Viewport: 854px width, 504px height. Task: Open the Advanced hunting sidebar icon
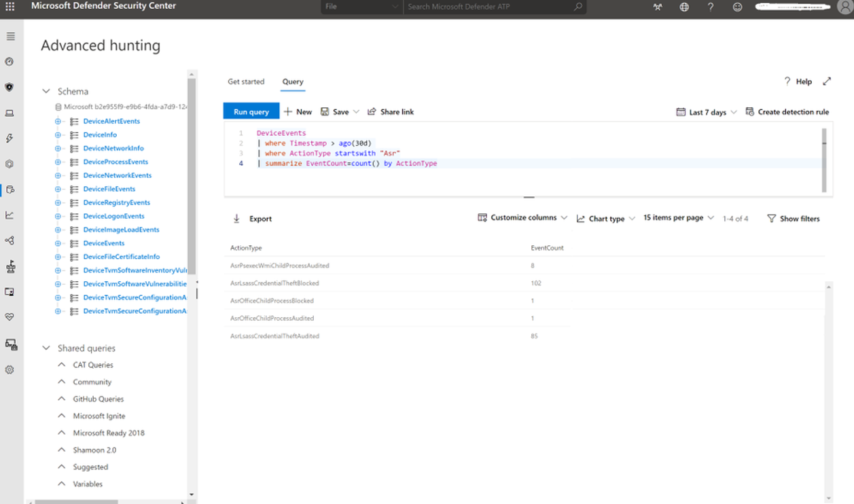point(10,190)
